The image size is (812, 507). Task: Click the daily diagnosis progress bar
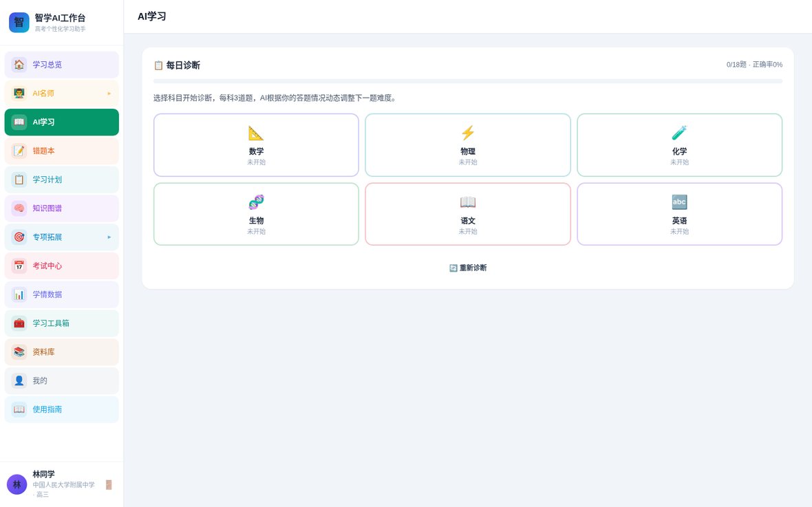click(x=468, y=81)
